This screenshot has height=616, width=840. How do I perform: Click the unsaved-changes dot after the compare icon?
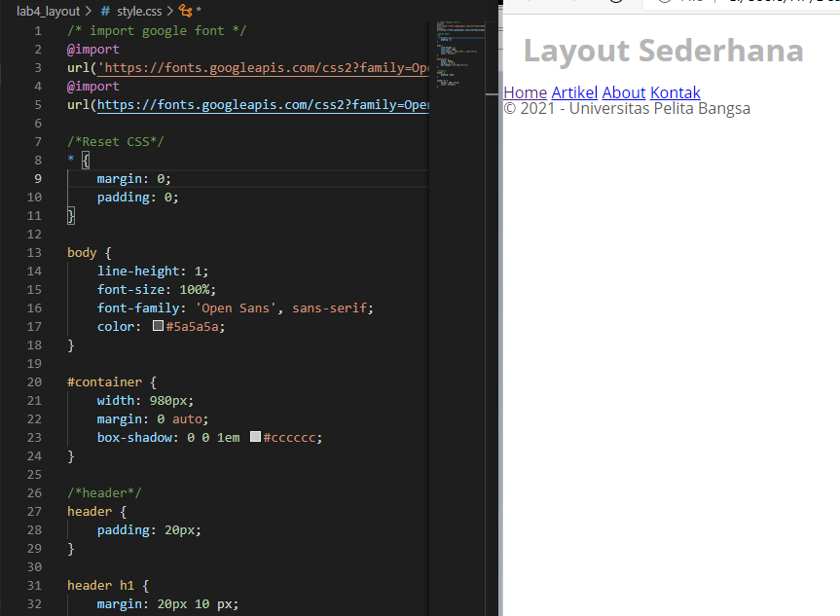pos(199,10)
